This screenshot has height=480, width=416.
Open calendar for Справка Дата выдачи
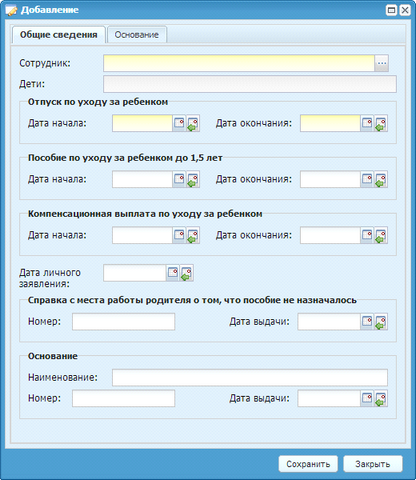tap(367, 322)
